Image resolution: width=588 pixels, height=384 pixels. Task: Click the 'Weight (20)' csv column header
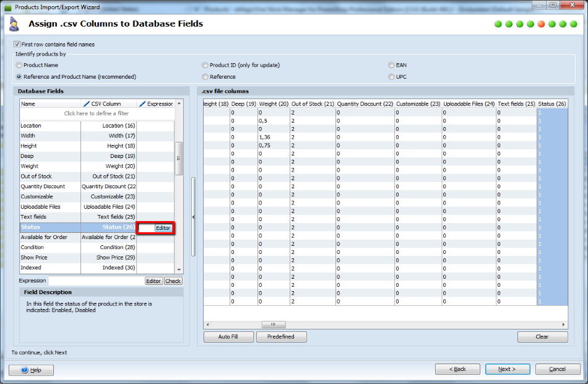tap(274, 104)
